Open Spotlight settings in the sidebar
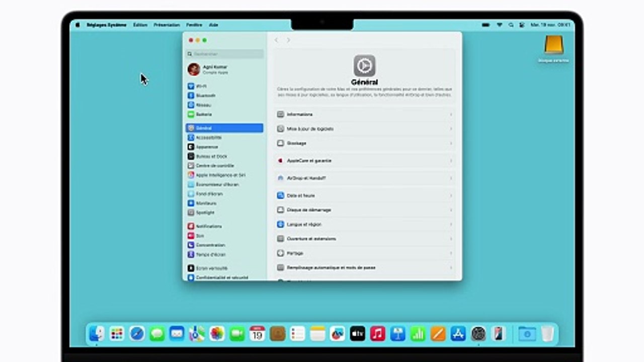This screenshot has width=644, height=362. tap(224, 213)
